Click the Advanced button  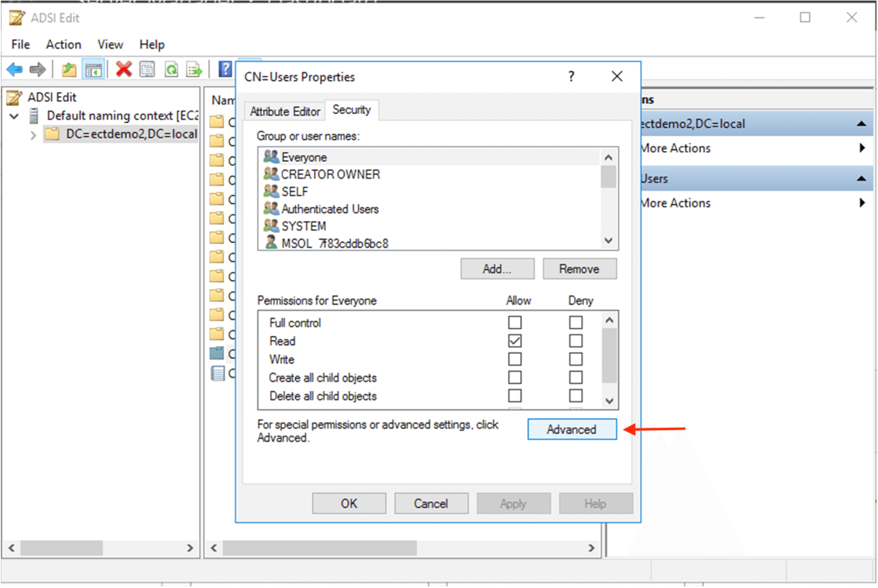572,429
